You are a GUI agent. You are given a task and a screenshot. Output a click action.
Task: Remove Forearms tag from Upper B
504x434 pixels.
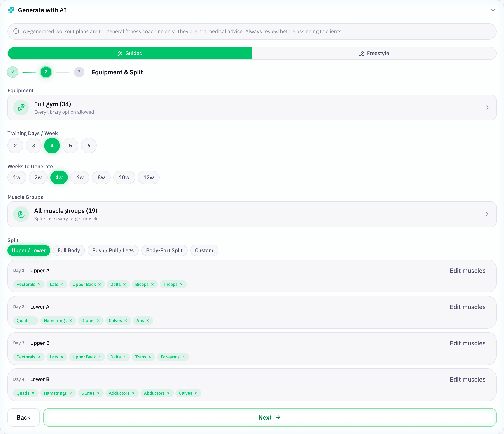coord(183,357)
